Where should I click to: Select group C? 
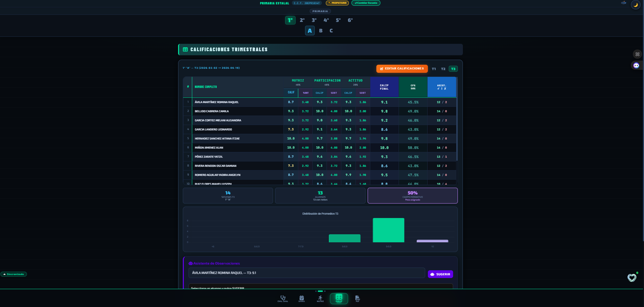331,31
